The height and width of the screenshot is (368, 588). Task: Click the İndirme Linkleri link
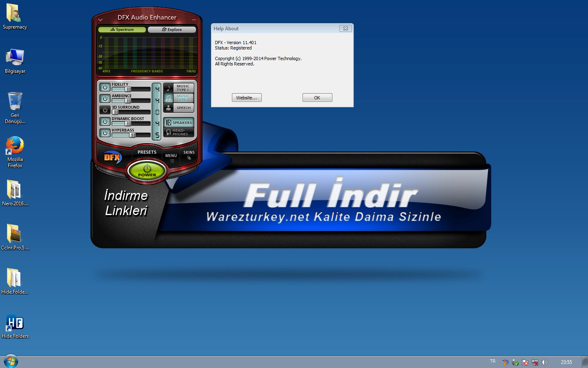pyautogui.click(x=126, y=203)
